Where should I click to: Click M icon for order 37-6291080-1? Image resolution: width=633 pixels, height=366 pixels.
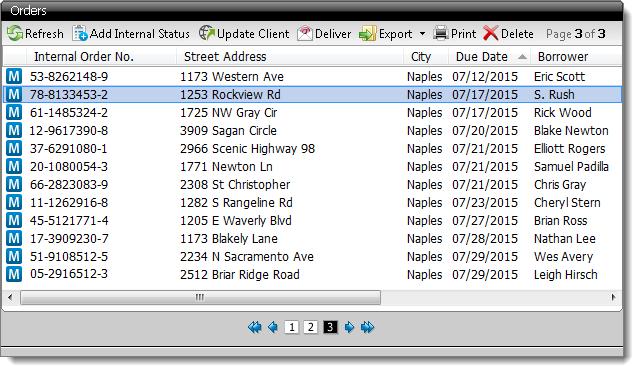click(x=14, y=148)
